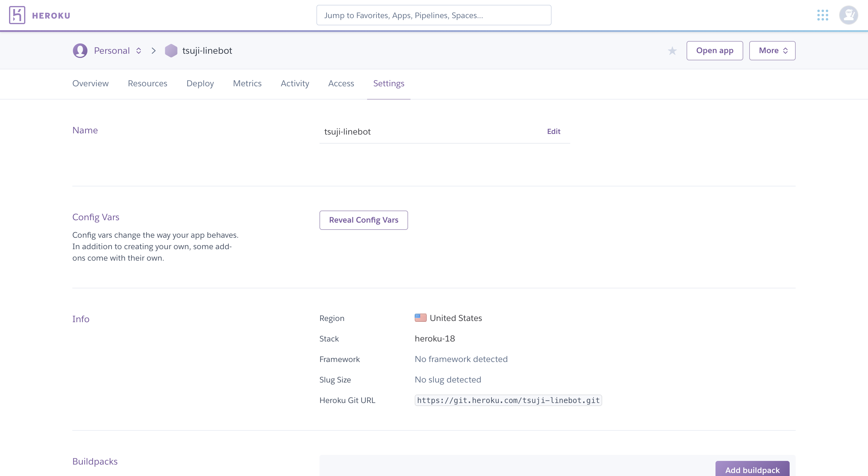Switch to the Activity tab
This screenshot has height=476, width=868.
(295, 83)
